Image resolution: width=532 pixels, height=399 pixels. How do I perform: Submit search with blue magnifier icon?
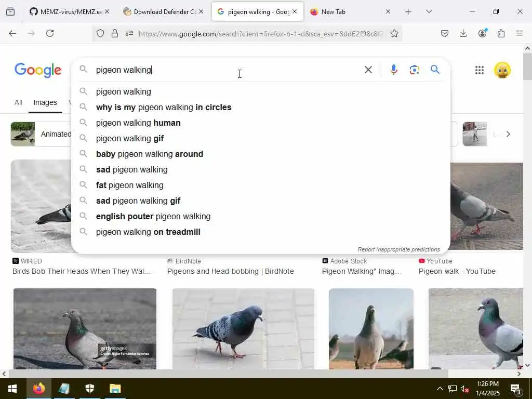click(x=435, y=70)
